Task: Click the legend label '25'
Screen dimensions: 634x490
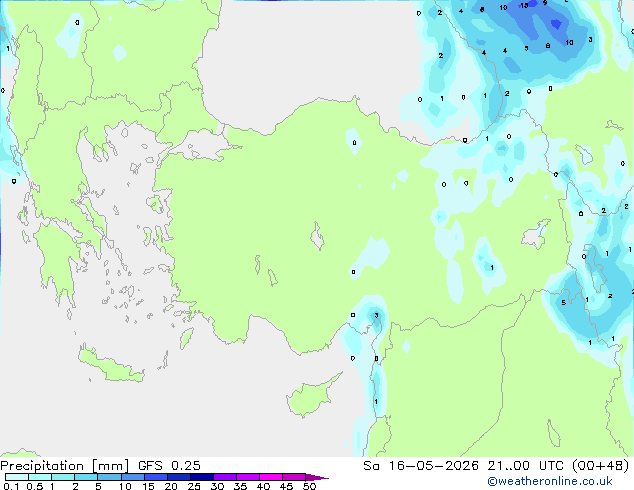Action: [194, 486]
